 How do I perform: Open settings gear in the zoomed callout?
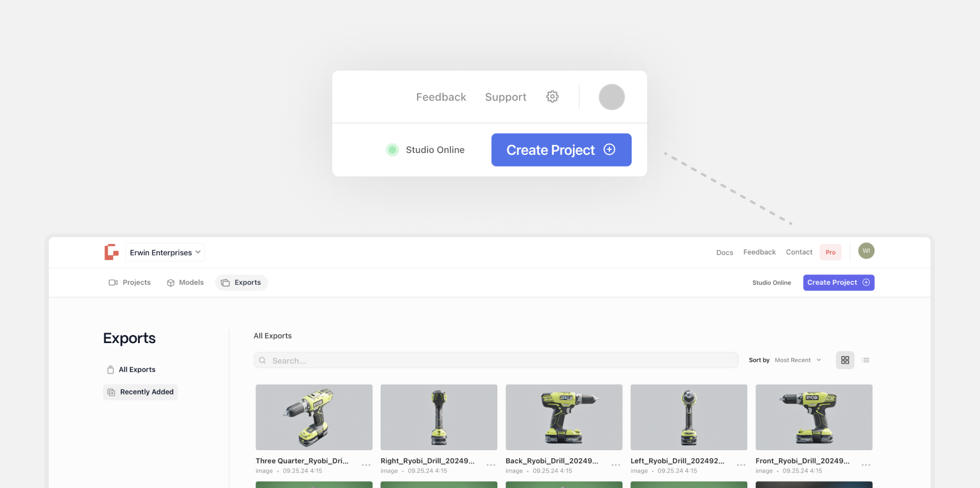pyautogui.click(x=552, y=97)
